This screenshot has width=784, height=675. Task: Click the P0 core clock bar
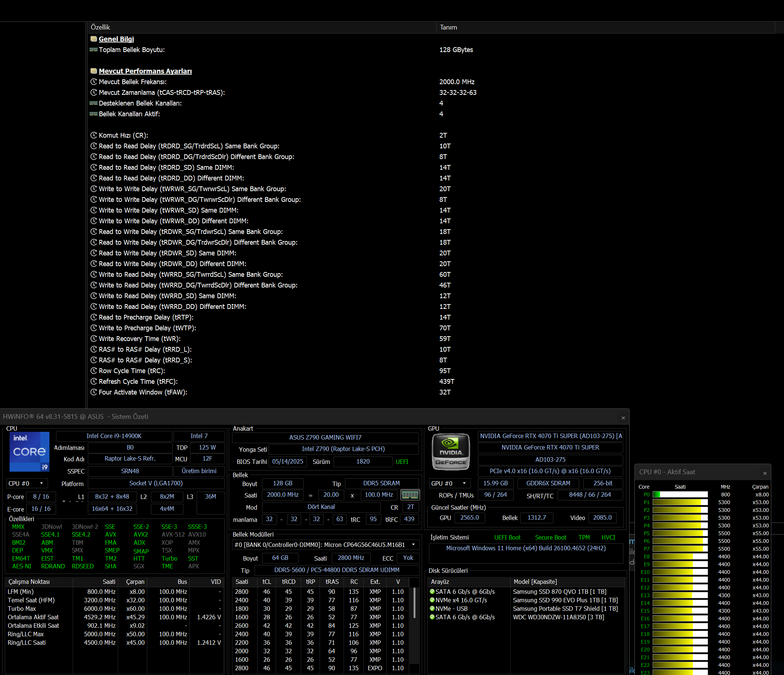coord(680,495)
